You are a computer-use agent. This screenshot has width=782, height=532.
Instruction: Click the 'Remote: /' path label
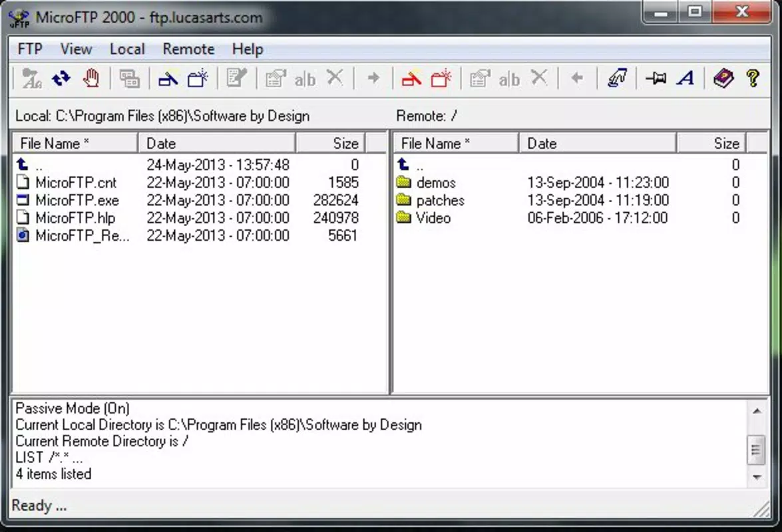pyautogui.click(x=427, y=116)
